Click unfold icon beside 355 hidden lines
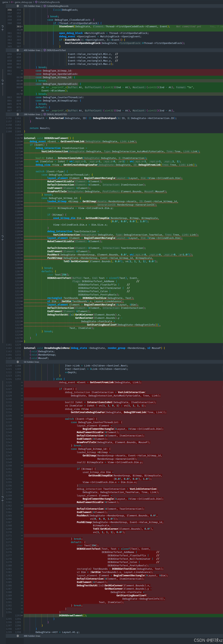This screenshot has width=223, height=644. coord(18,6)
